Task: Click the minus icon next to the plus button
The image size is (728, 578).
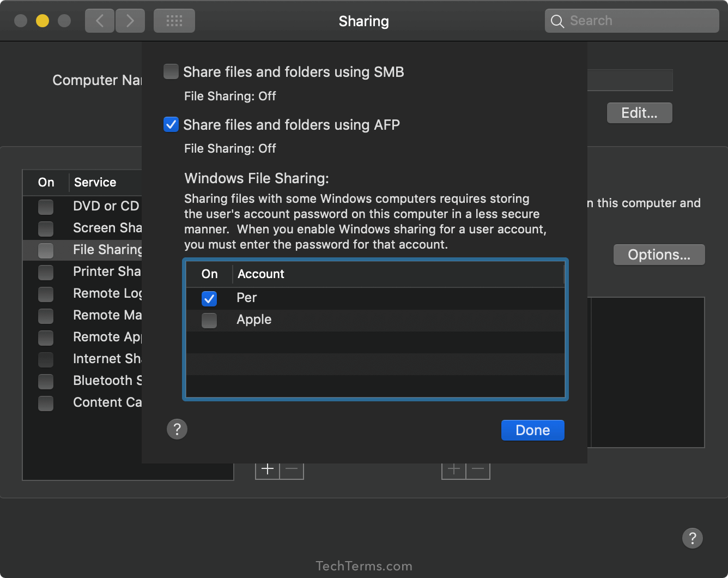Action: (291, 468)
